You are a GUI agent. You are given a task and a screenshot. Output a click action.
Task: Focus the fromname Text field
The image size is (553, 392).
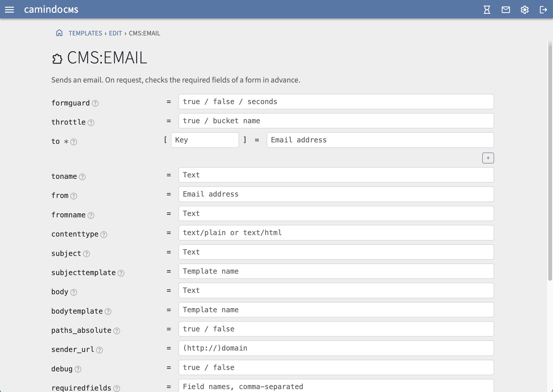click(336, 214)
